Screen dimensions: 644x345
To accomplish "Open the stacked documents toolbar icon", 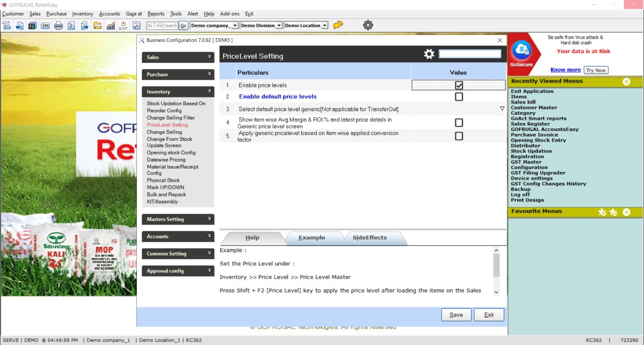I will [x=71, y=26].
